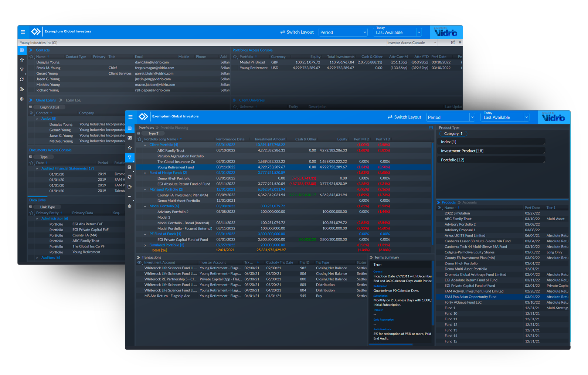Click export icon in back window sidebar
This screenshot has height=375, width=588.
22,89
